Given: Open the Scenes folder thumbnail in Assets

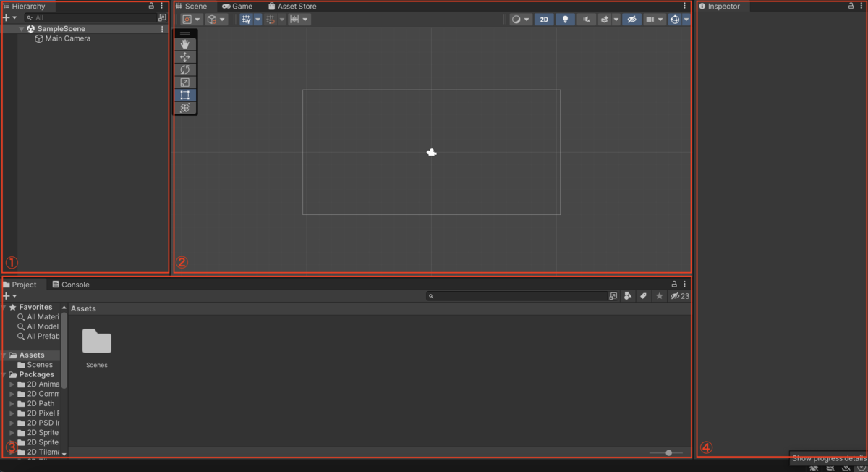Looking at the screenshot, I should (x=96, y=342).
